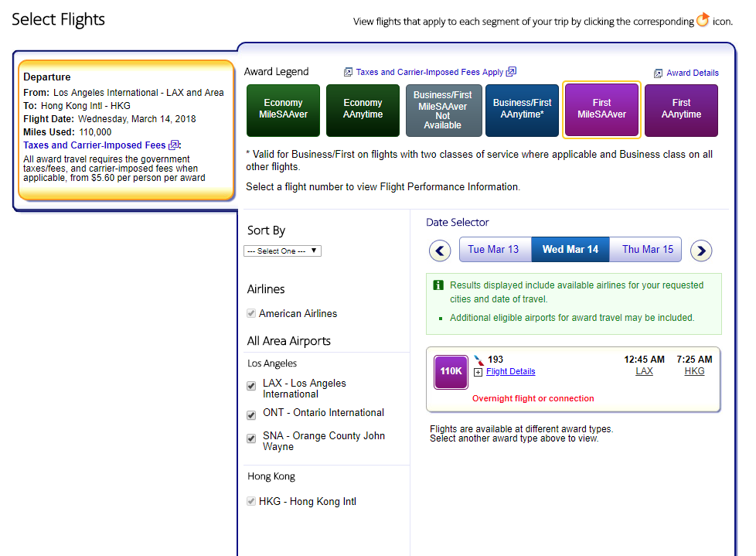
Task: Uncheck ONT - Ontario International
Action: point(251,415)
